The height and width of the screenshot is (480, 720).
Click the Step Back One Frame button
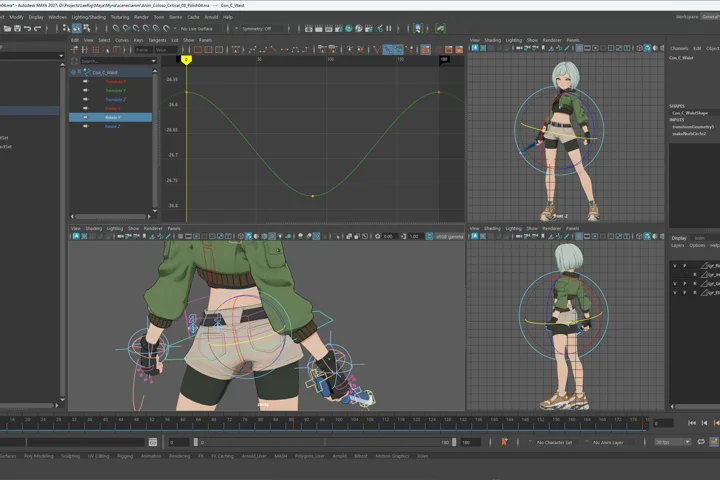point(704,423)
